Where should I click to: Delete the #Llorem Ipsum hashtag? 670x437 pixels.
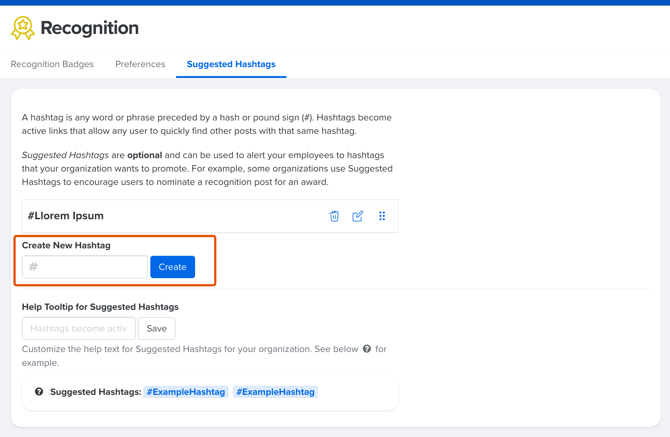(x=334, y=216)
